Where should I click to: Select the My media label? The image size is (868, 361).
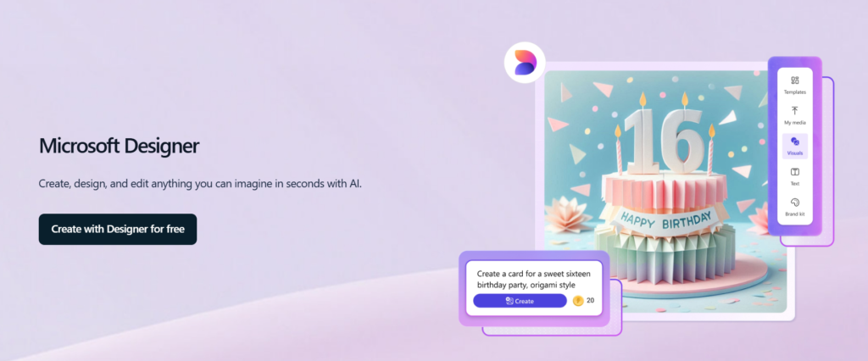(795, 122)
